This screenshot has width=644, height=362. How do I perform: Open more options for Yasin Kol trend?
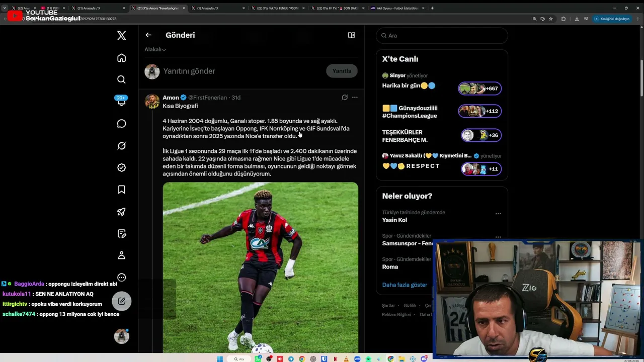click(x=498, y=214)
